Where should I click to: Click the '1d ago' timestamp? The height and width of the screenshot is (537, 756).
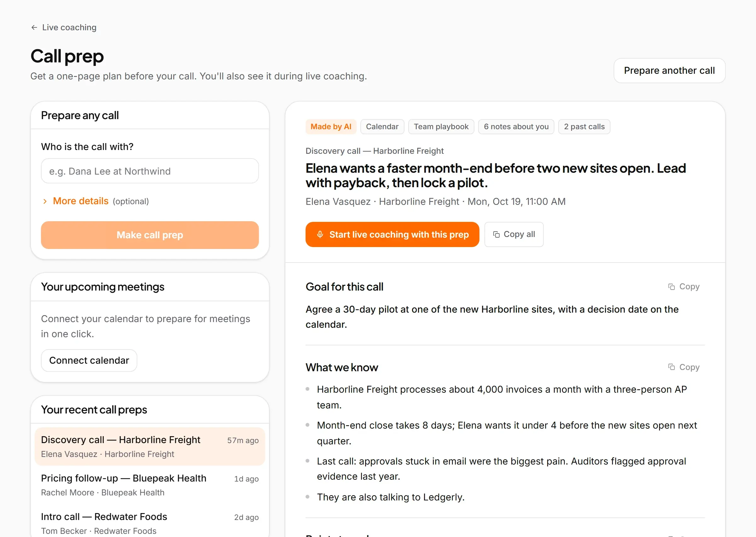click(x=247, y=479)
